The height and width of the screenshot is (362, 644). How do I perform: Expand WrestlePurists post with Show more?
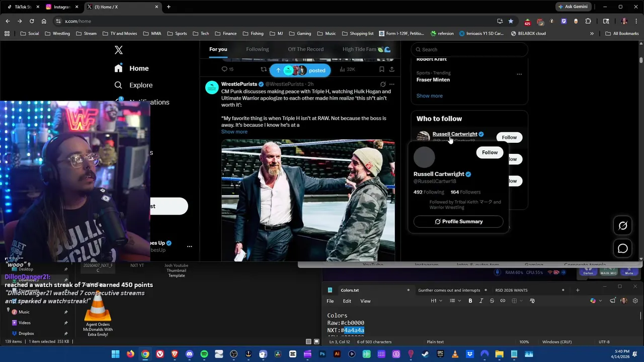(x=234, y=132)
